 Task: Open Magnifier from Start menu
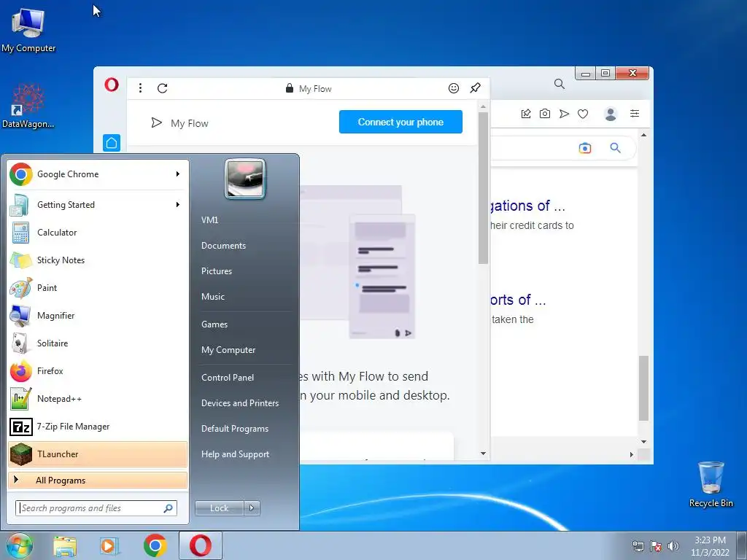tap(98, 315)
